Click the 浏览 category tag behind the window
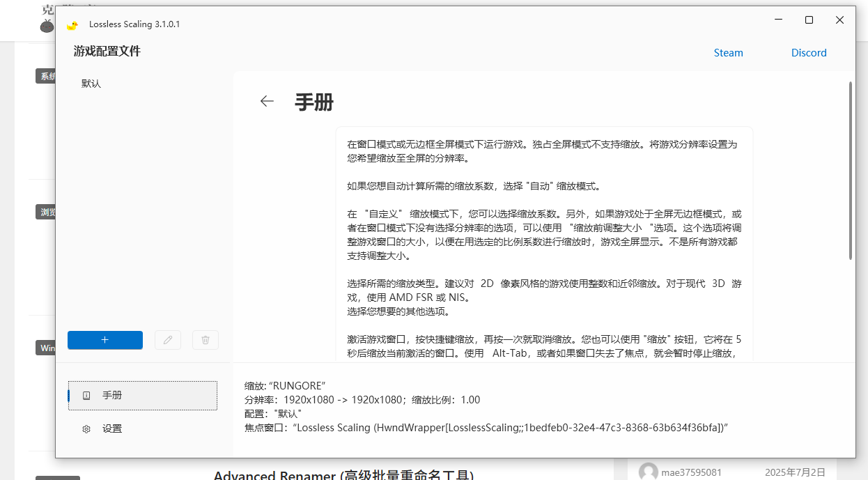Viewport: 868px width, 480px height. coord(46,212)
